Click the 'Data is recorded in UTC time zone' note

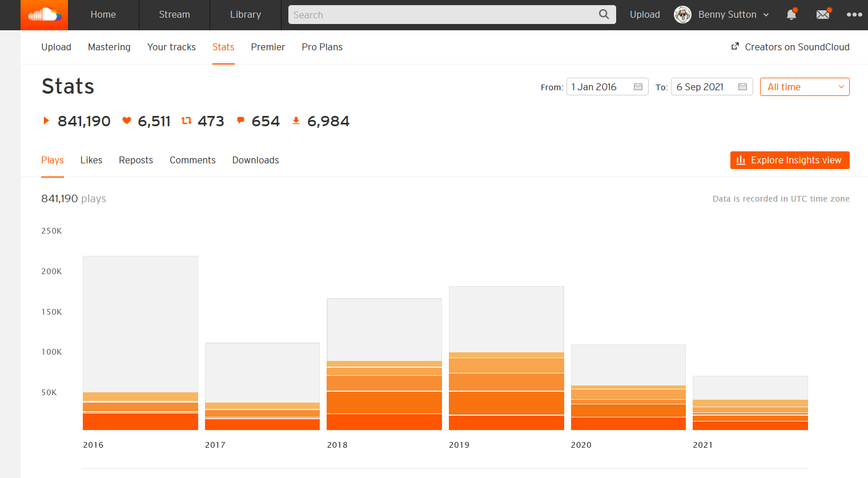[781, 199]
